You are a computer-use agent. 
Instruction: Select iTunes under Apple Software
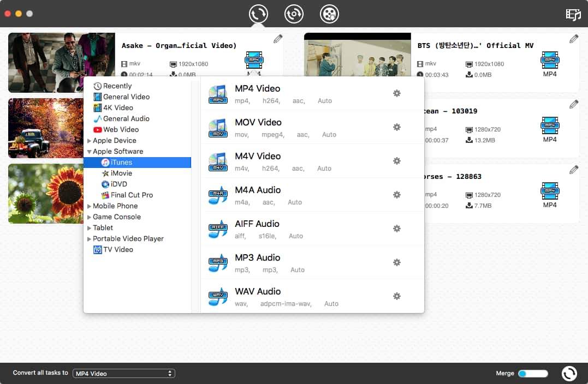137,162
